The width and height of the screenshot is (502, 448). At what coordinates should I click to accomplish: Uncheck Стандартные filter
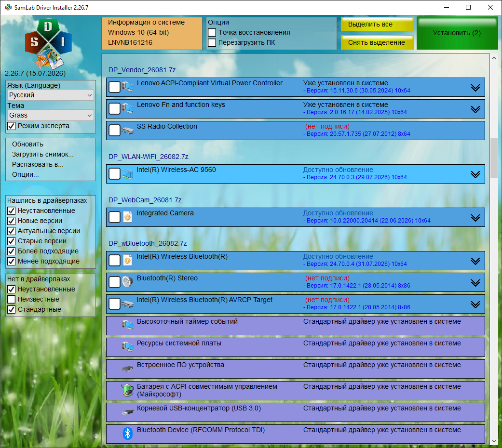12,310
